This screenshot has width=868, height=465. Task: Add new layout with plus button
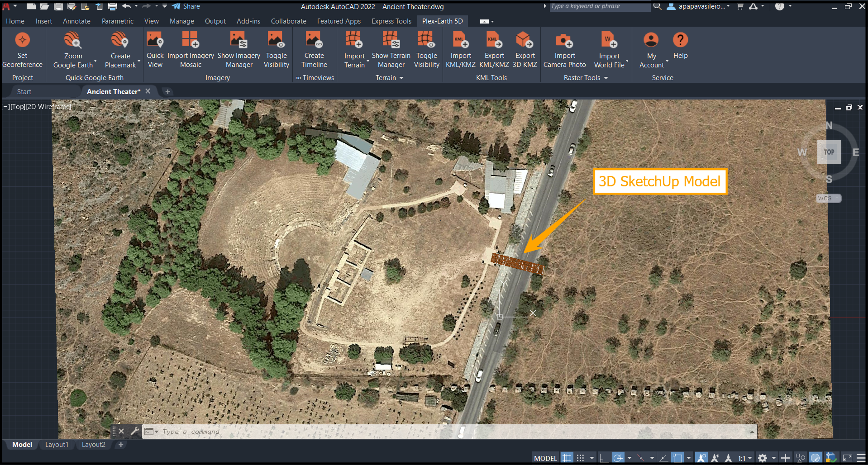click(x=121, y=445)
